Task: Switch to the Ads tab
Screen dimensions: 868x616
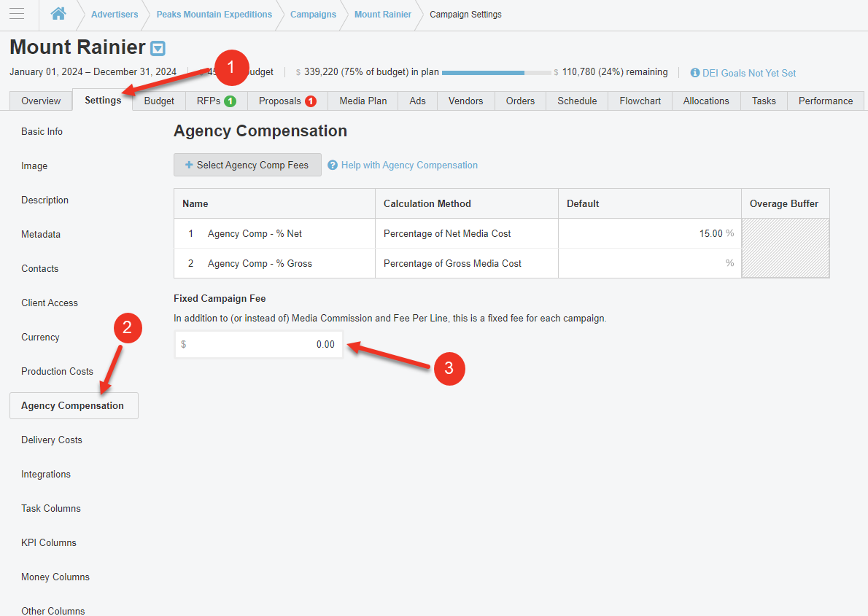Action: point(417,101)
